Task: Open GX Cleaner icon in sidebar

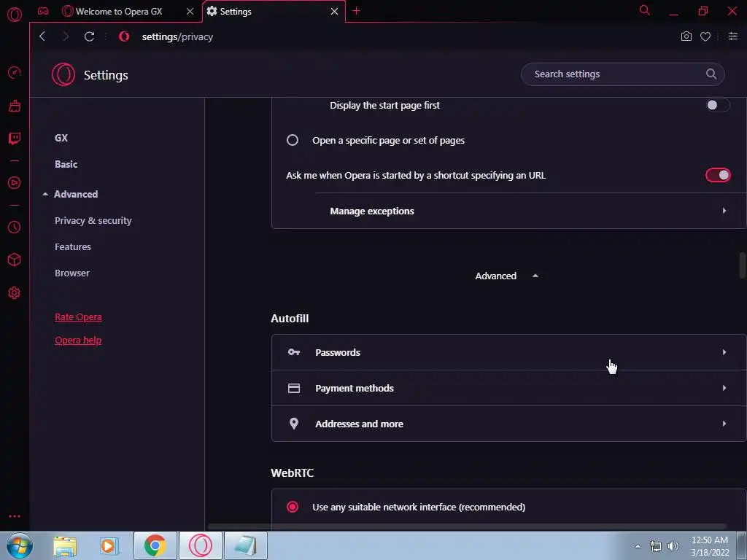Action: (15, 106)
